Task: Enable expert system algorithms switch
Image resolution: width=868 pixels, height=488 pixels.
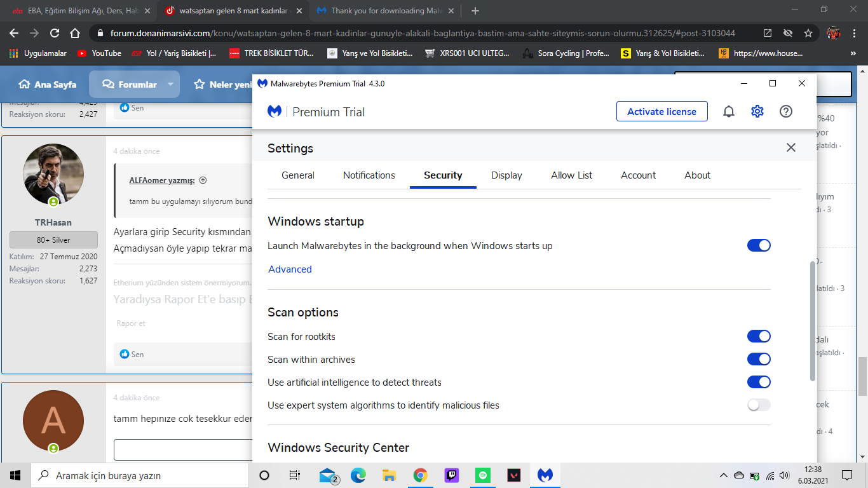Action: (759, 405)
